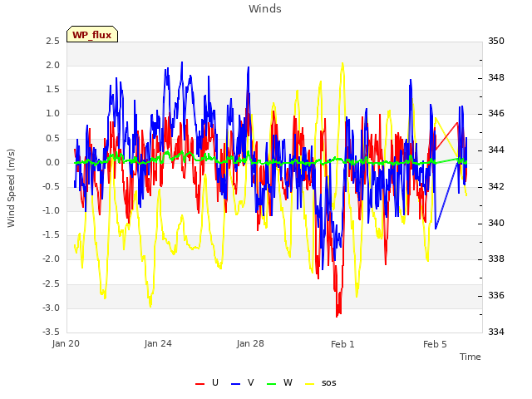
Task: Click the Wind Speed (m/s) axis label
Action: tap(11, 188)
